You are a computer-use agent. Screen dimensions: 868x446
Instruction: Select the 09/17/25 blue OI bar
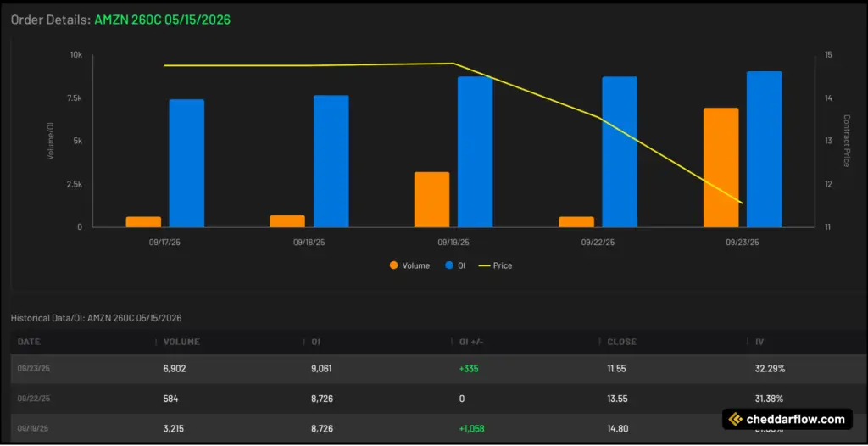pos(186,164)
